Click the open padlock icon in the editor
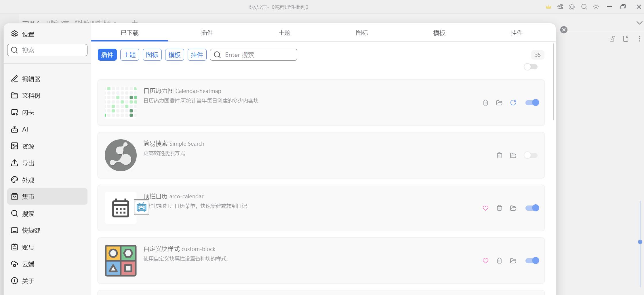 tap(612, 39)
